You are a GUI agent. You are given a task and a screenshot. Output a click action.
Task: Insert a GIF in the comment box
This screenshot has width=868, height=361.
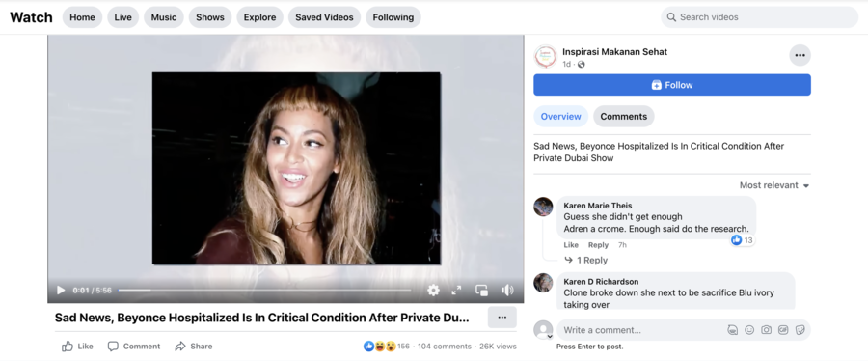point(783,330)
